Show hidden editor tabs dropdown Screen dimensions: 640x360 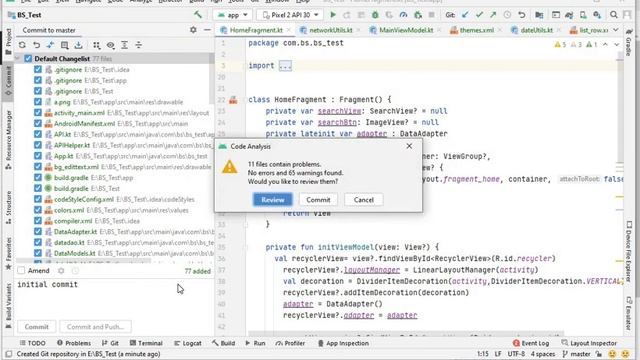pyautogui.click(x=616, y=30)
